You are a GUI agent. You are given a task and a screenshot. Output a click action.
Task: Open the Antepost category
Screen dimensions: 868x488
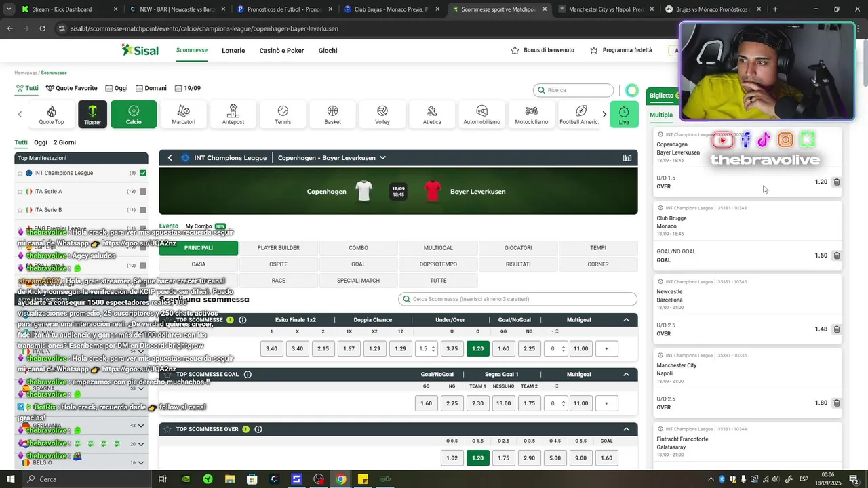pyautogui.click(x=233, y=115)
